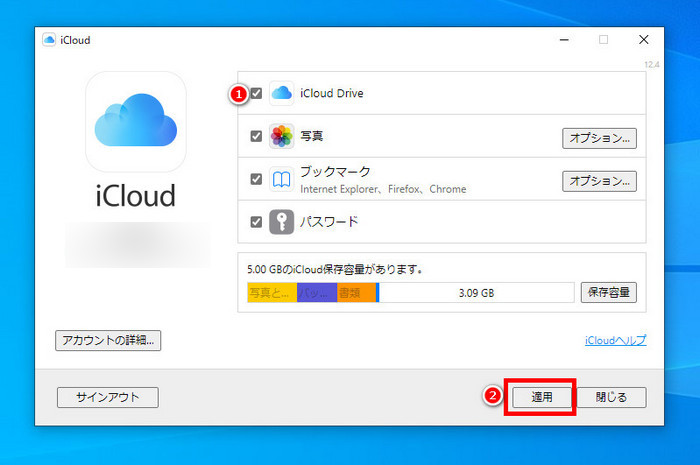
Task: Click the サインアウト button
Action: click(x=108, y=397)
